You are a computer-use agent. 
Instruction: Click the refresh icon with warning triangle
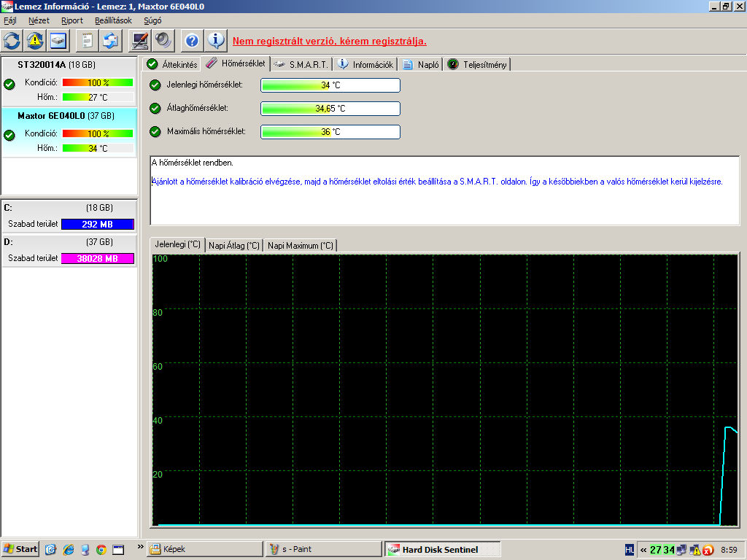click(35, 41)
